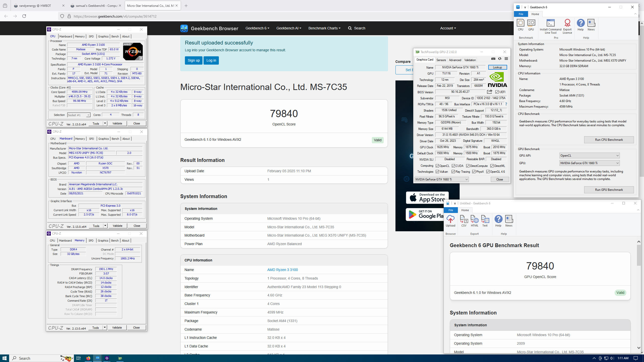Image resolution: width=644 pixels, height=362 pixels.
Task: Open the GPU selector dropdown at bottom of GPU-Z
Action: point(441,179)
